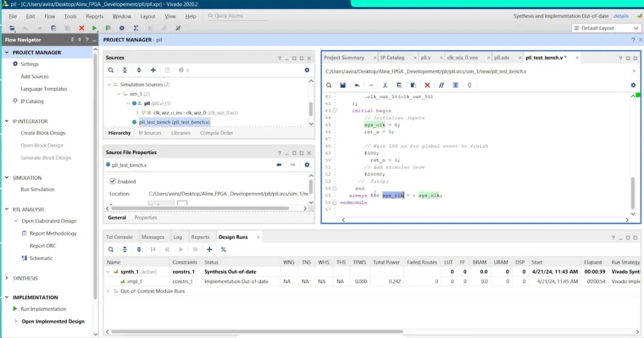The height and width of the screenshot is (338, 644).
Task: Save the file using the editor's disk icon
Action: pyautogui.click(x=343, y=85)
